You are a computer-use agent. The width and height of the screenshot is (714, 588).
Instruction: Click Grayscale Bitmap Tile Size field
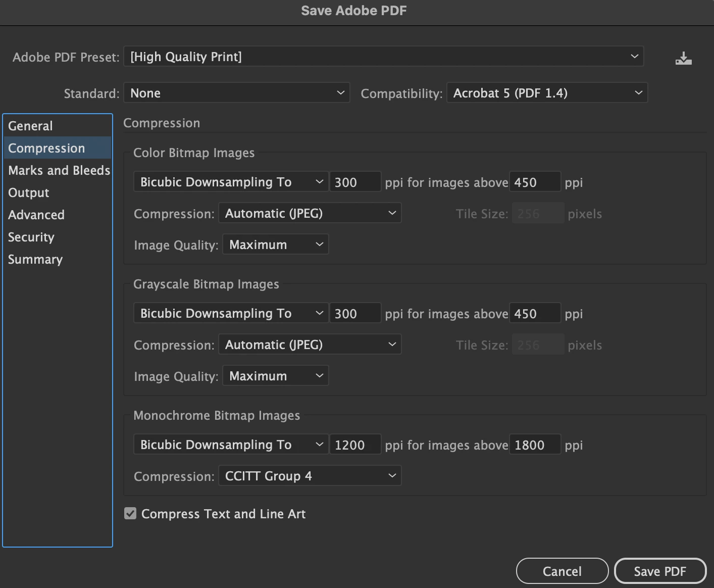pos(538,345)
